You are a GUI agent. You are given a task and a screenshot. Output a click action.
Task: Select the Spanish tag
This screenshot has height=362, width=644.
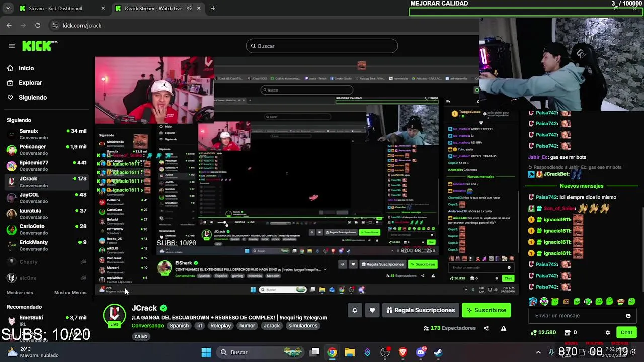tap(179, 326)
